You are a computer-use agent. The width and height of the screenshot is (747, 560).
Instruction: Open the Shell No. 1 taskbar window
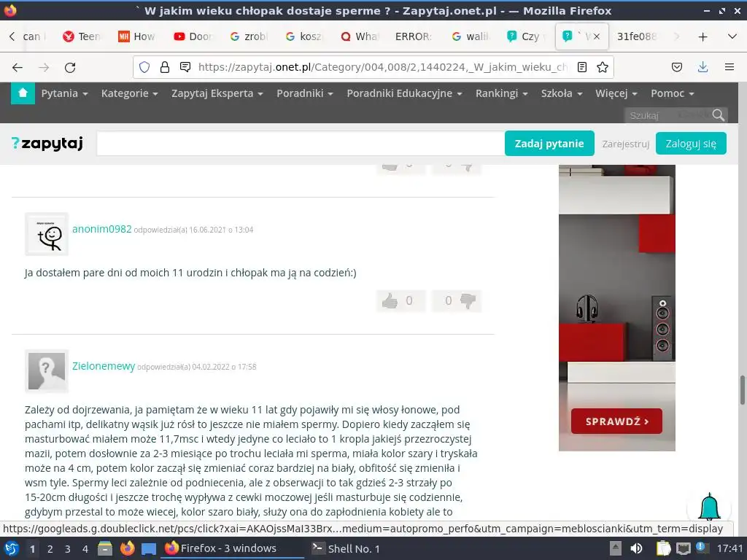346,548
